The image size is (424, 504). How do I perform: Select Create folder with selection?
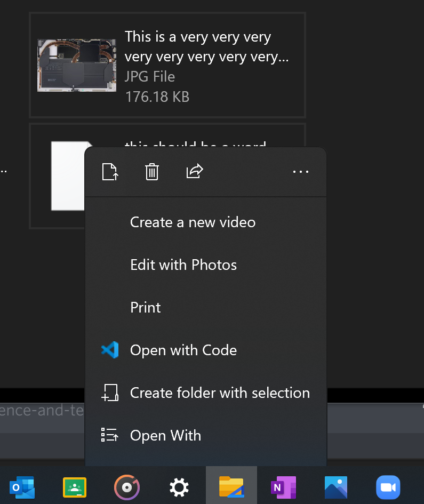click(220, 393)
